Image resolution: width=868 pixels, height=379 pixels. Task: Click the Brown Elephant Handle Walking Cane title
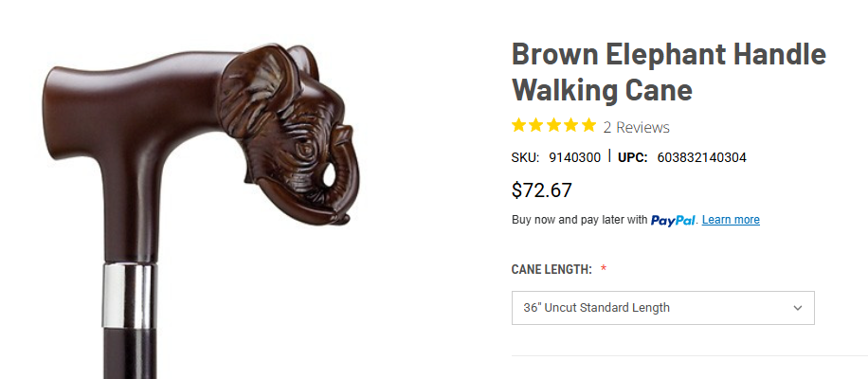[x=668, y=72]
